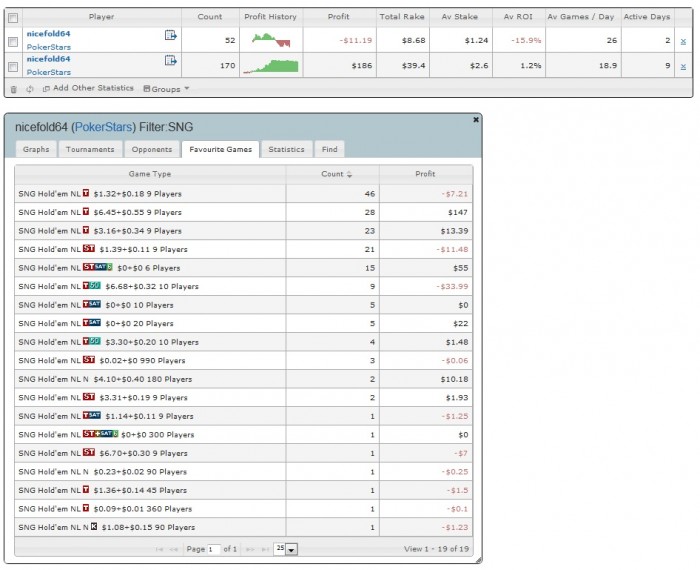Click super turbo icon in $1.39+$0.11 row
The image size is (700, 570).
89,249
